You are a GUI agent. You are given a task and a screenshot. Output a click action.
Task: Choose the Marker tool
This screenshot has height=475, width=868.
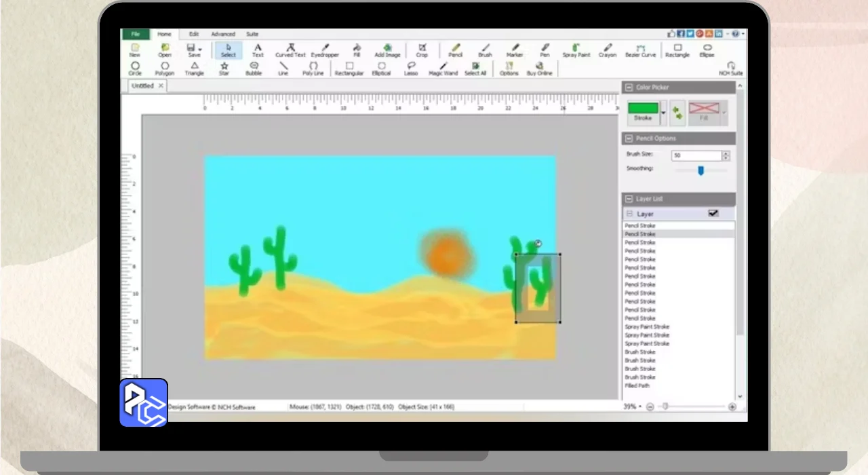click(x=515, y=50)
